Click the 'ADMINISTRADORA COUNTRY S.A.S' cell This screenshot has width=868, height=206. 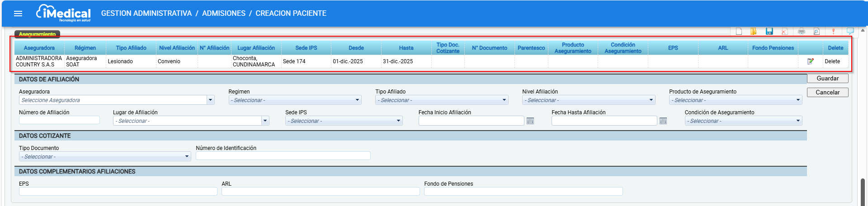click(x=39, y=61)
